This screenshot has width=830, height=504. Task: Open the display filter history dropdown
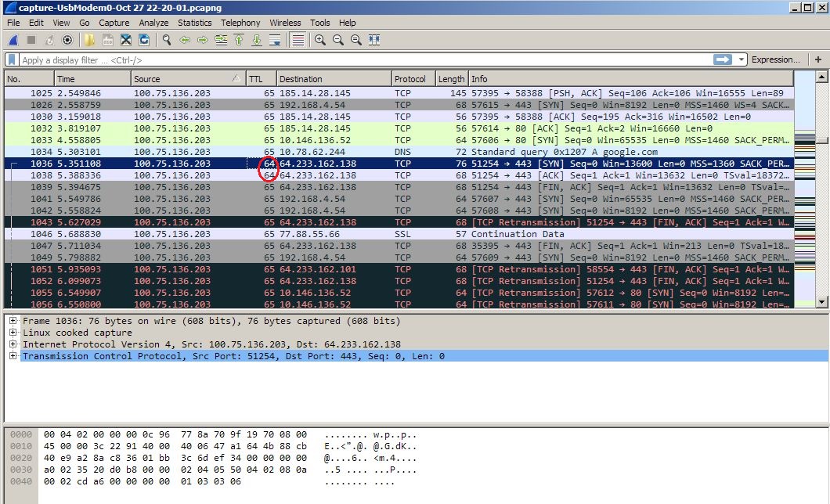point(742,59)
